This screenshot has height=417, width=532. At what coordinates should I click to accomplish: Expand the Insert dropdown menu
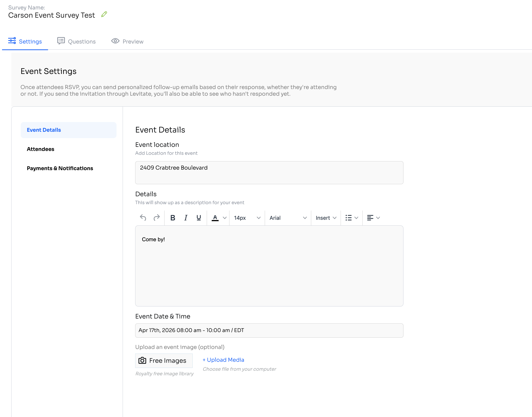[x=326, y=218]
